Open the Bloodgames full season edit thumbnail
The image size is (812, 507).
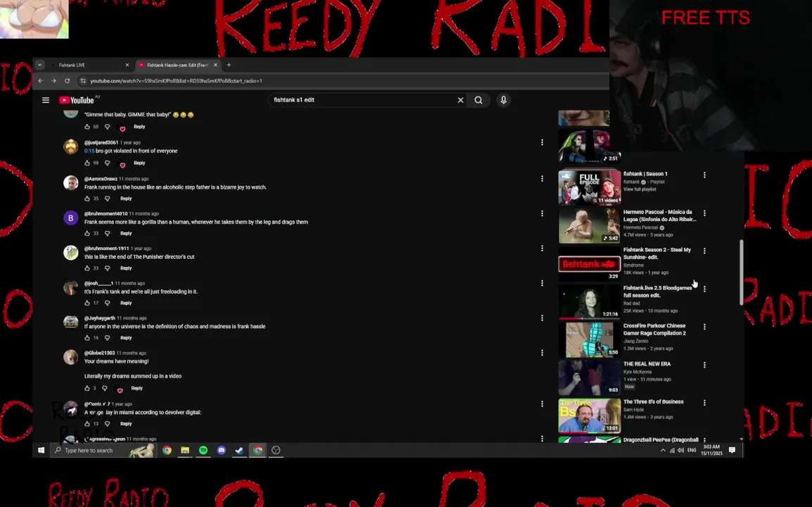(x=590, y=301)
